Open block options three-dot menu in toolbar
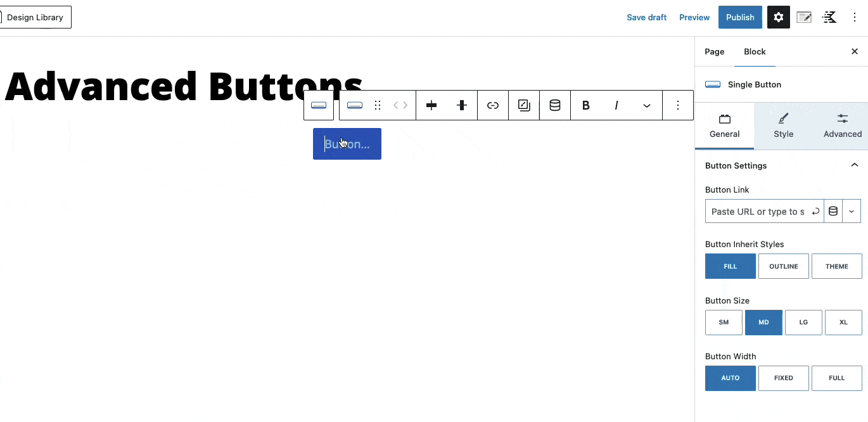The width and height of the screenshot is (868, 422). click(678, 105)
